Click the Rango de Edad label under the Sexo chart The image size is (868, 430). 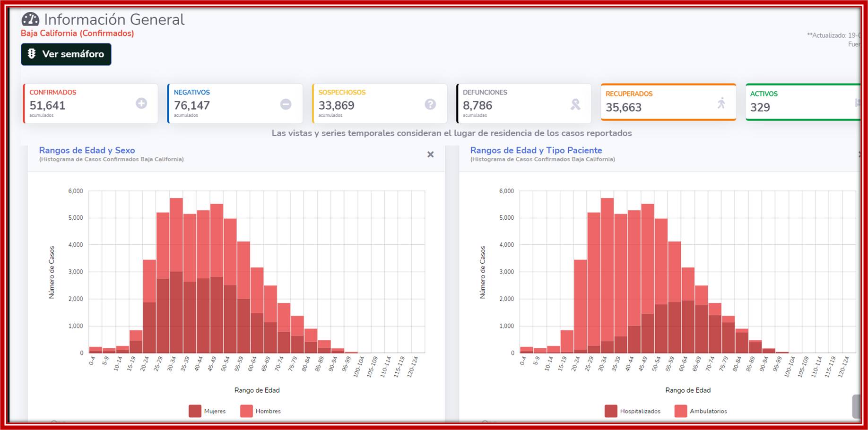pyautogui.click(x=257, y=390)
